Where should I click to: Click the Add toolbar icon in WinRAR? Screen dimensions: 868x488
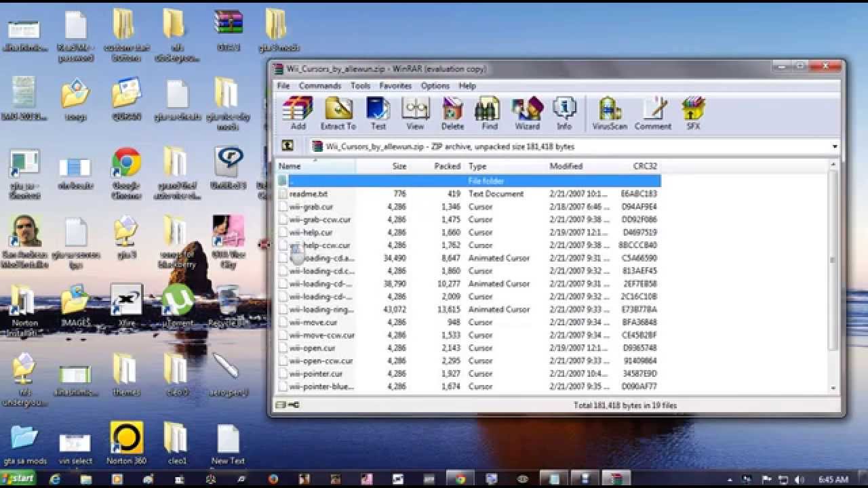pos(298,113)
